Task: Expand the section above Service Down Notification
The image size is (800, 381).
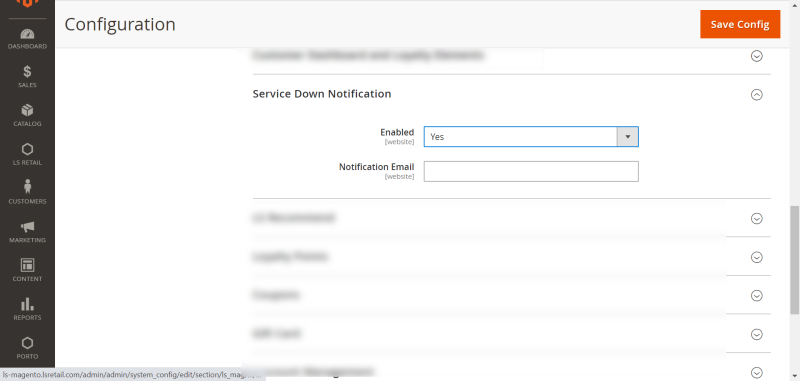Action: click(757, 56)
